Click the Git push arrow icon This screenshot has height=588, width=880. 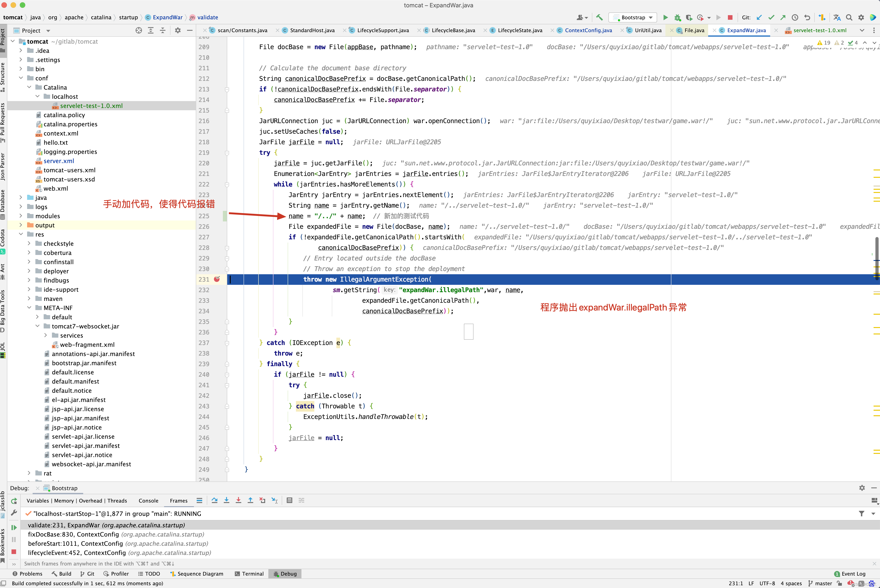pos(783,17)
